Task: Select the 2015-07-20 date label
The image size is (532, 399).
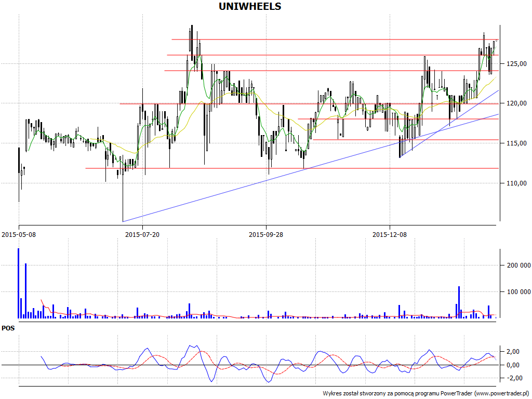Action: (x=142, y=234)
